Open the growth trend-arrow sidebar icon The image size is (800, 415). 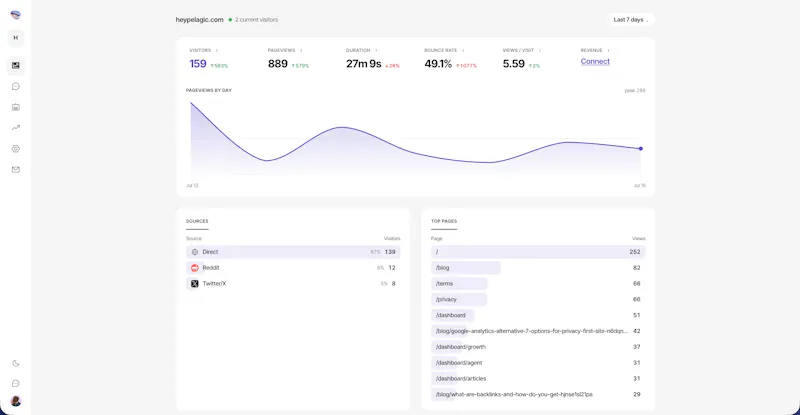click(16, 128)
